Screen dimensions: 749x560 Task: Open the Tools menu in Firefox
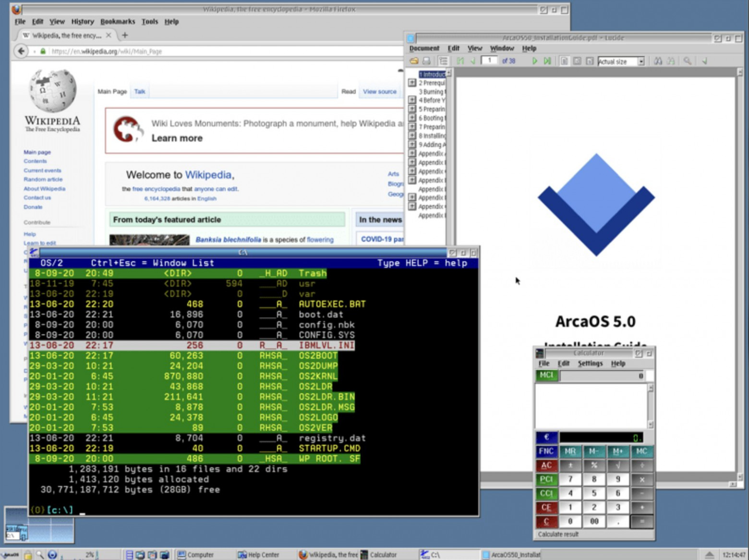click(x=150, y=22)
